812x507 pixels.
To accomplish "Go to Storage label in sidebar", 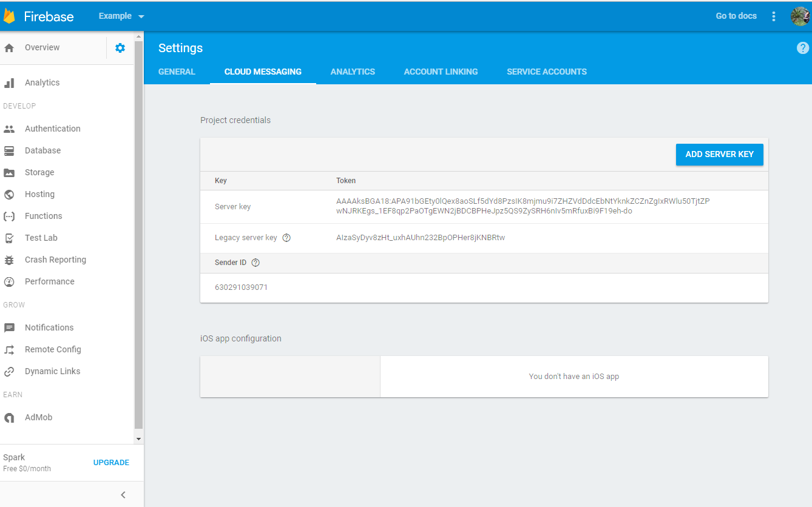I will pos(39,172).
